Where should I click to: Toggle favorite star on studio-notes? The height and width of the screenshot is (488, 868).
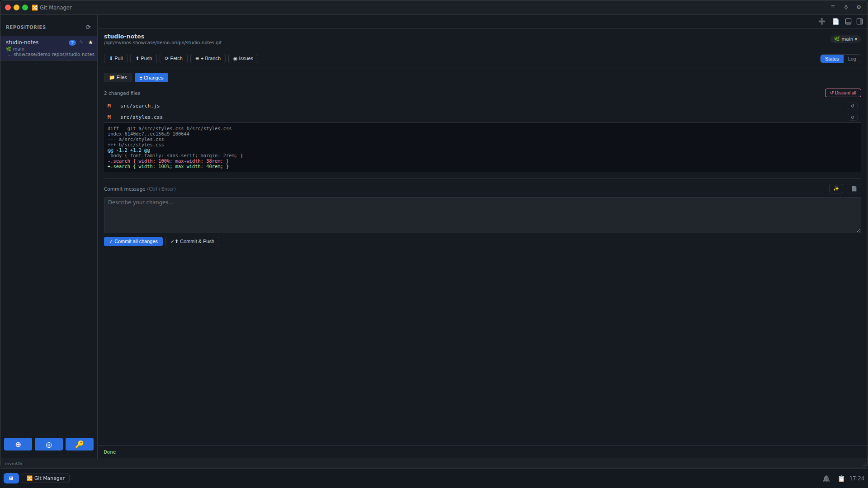(x=90, y=42)
